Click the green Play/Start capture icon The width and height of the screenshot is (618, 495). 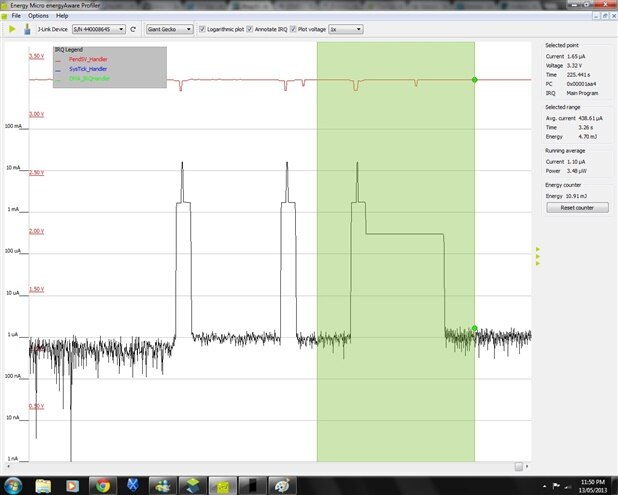click(12, 29)
